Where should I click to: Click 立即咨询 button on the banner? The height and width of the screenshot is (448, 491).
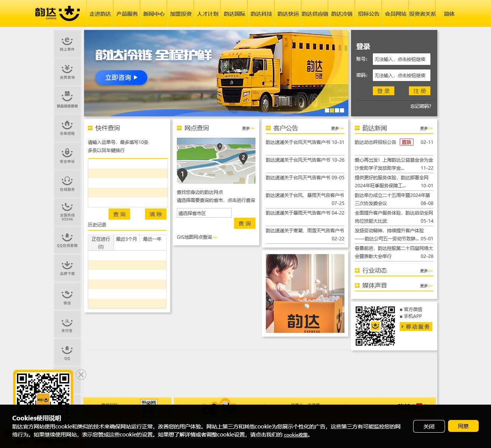(x=121, y=77)
